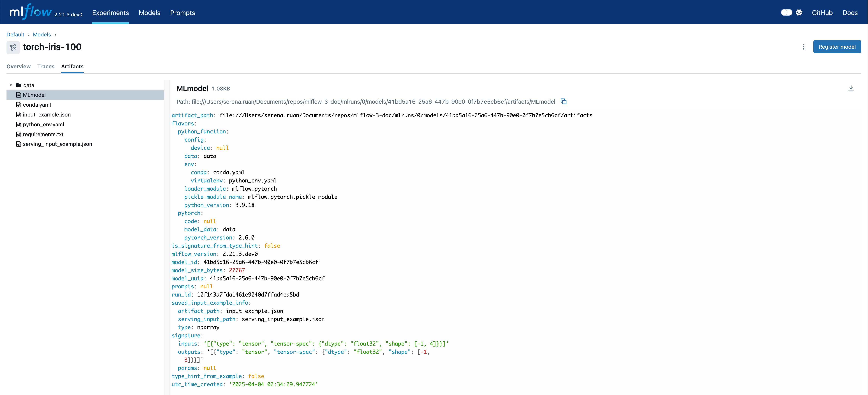The image size is (868, 395).
Task: Switch to the Overview tab
Action: click(18, 66)
